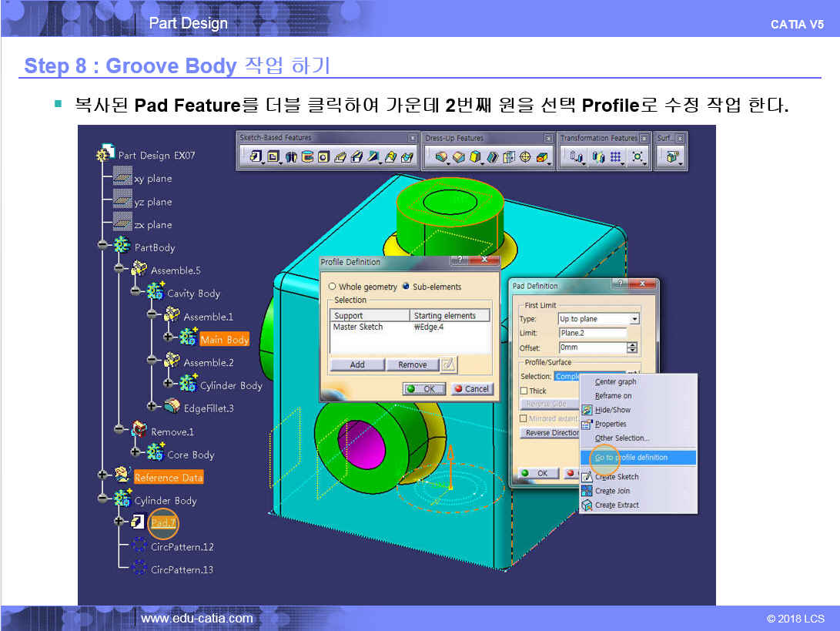Click the Circular Pattern grid icon
Viewport: 840px width, 631px height.
(616, 157)
